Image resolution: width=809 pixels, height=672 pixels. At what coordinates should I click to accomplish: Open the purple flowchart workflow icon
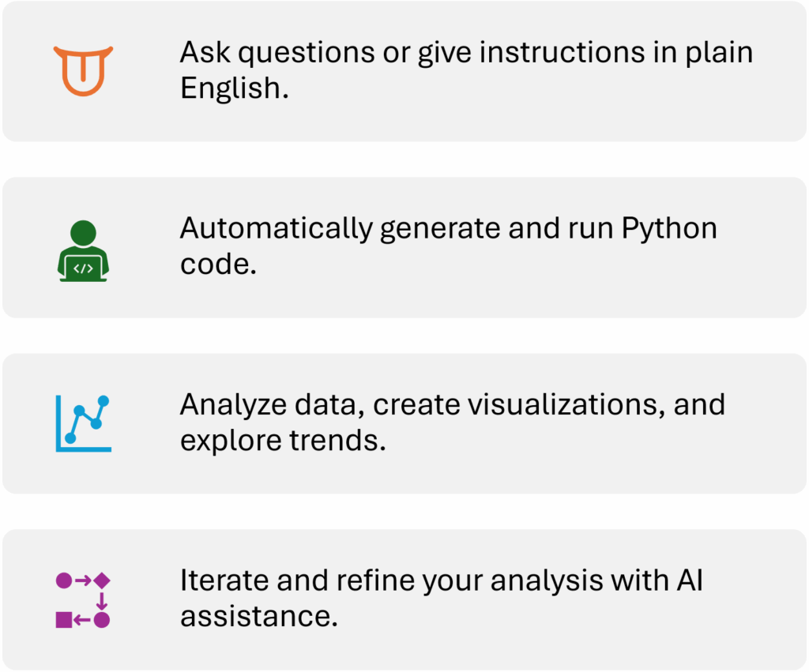click(83, 600)
